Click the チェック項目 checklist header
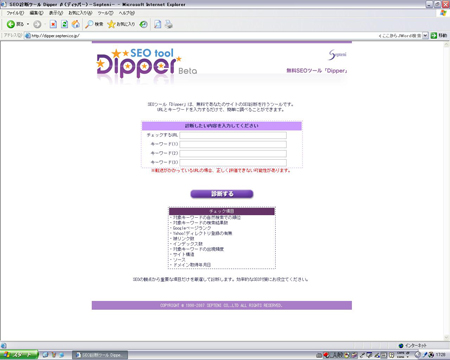Screen dimensions: 450x360 (222, 211)
